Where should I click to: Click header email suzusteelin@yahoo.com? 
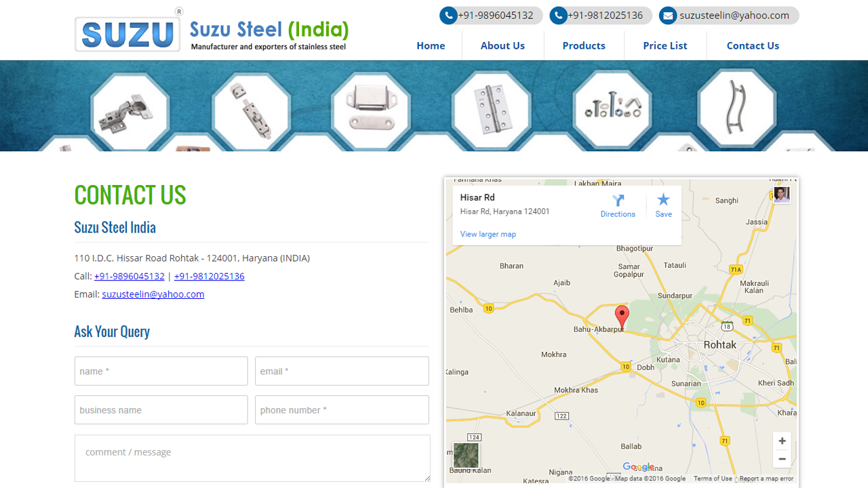click(x=734, y=16)
